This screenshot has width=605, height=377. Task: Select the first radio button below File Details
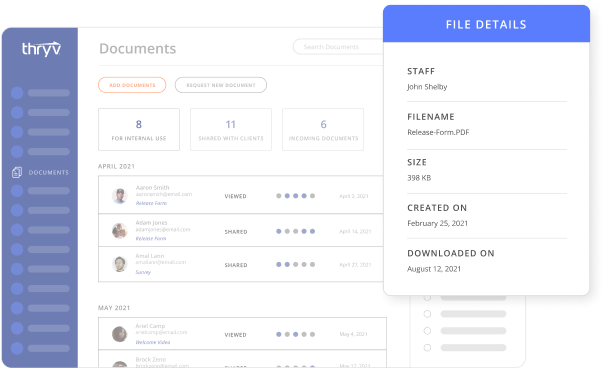tap(427, 298)
